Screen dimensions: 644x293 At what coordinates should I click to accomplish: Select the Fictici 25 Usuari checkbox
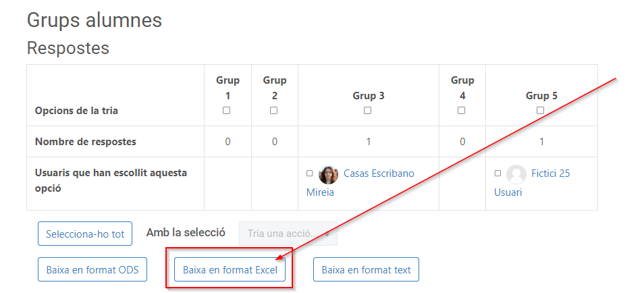click(498, 174)
